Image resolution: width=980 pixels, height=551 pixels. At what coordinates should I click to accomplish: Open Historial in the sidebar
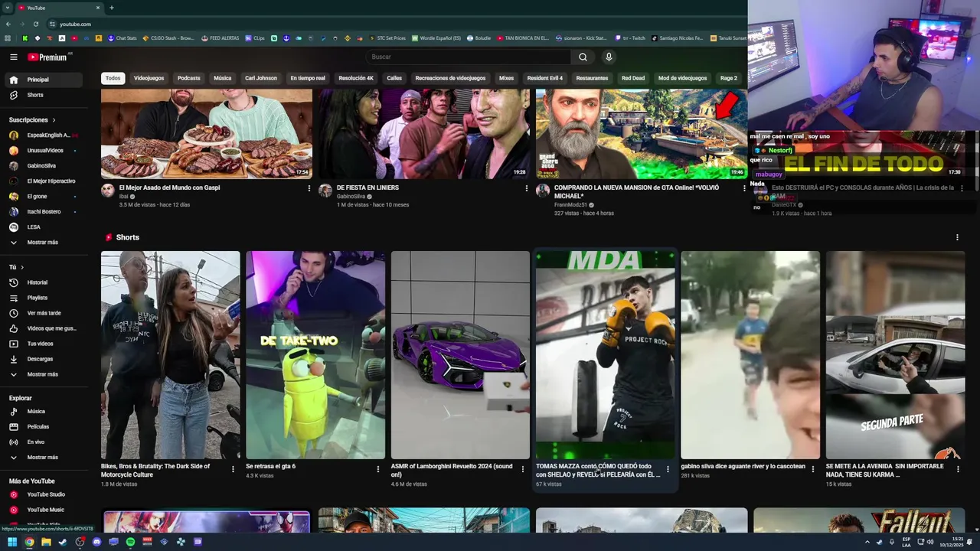coord(44,282)
